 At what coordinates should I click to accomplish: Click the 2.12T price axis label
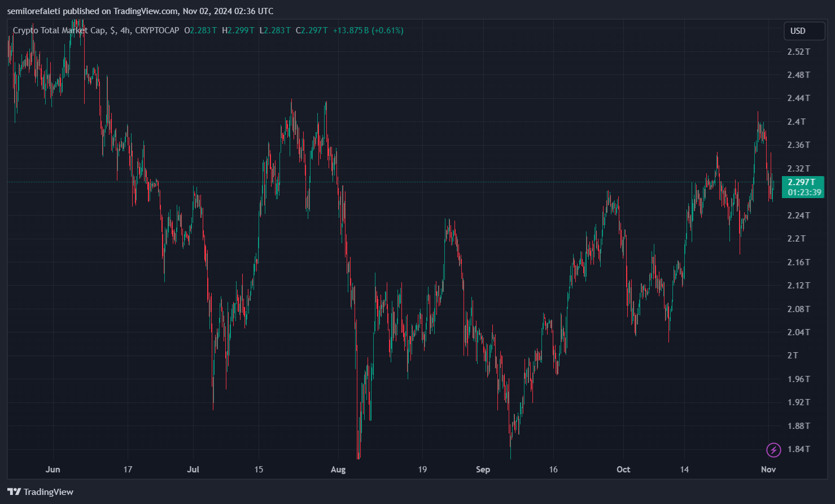click(x=799, y=286)
